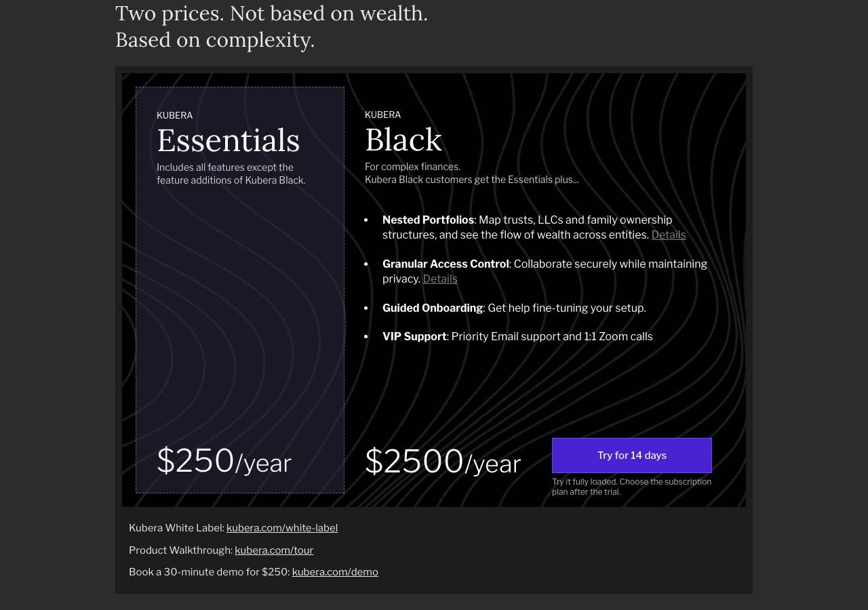Click the 'For complex finances' description

coord(412,167)
